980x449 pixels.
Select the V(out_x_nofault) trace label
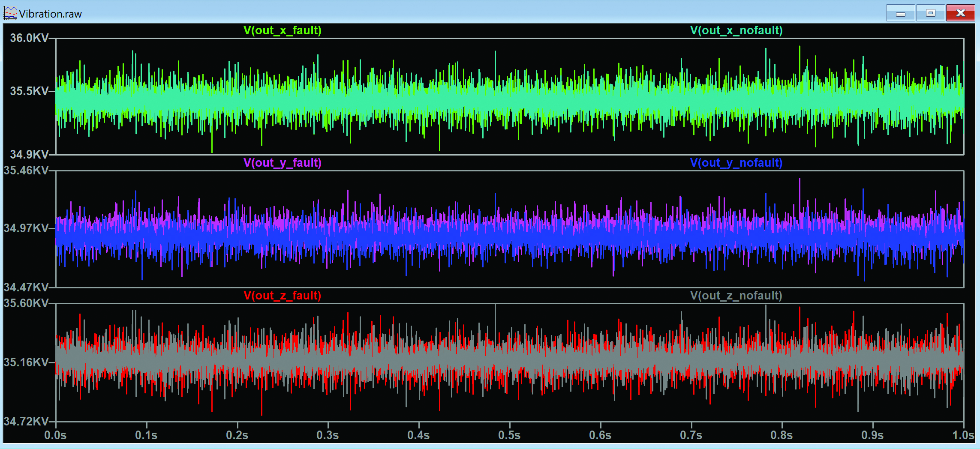point(736,30)
